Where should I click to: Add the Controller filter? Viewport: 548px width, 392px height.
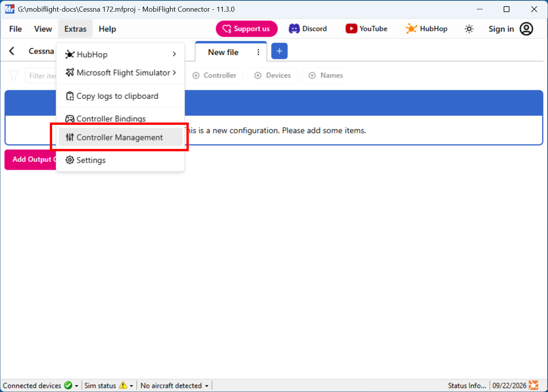coord(214,75)
